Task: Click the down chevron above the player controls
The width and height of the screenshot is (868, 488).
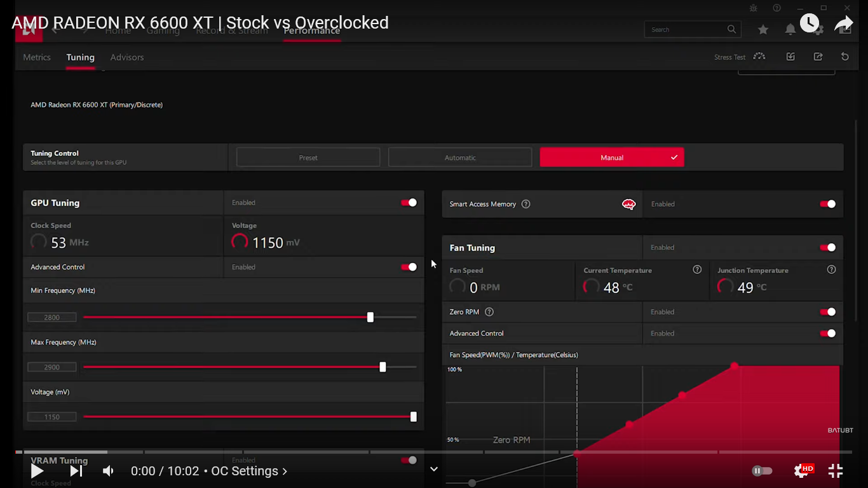Action: point(434,469)
